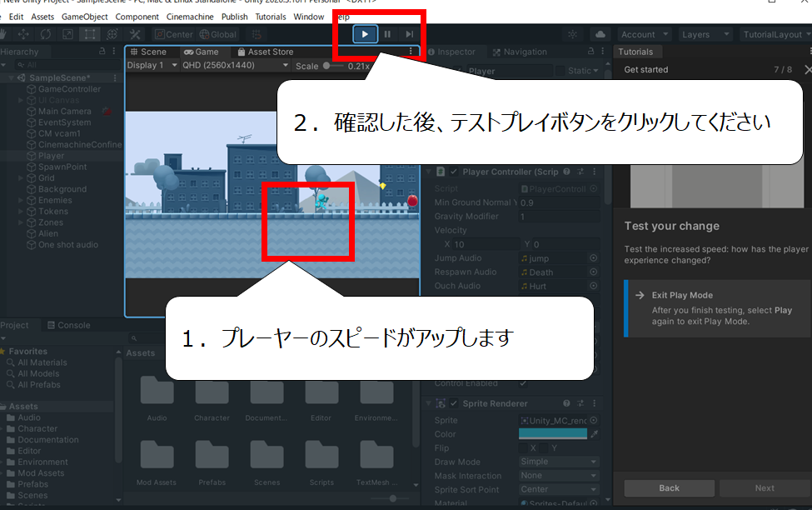The height and width of the screenshot is (510, 812).
Task: Switch to the Scene tab
Action: (x=148, y=52)
